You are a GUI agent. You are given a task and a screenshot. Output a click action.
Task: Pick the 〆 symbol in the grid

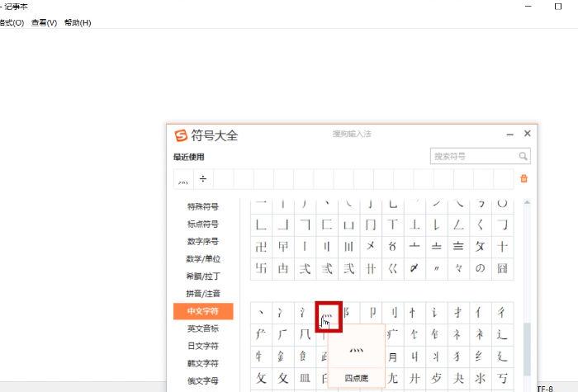[415, 268]
